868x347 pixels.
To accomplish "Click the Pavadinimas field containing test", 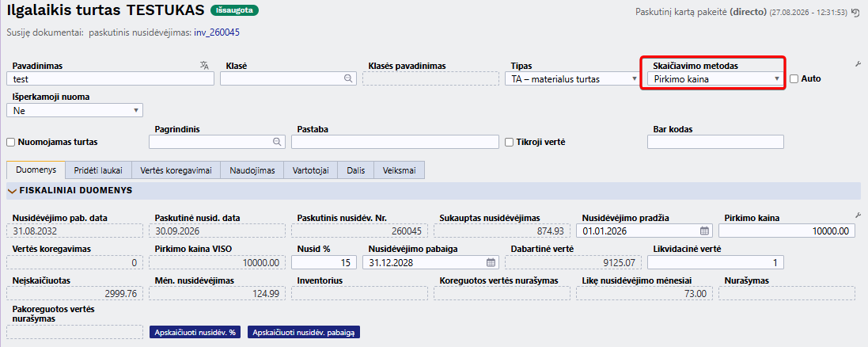I will 110,78.
